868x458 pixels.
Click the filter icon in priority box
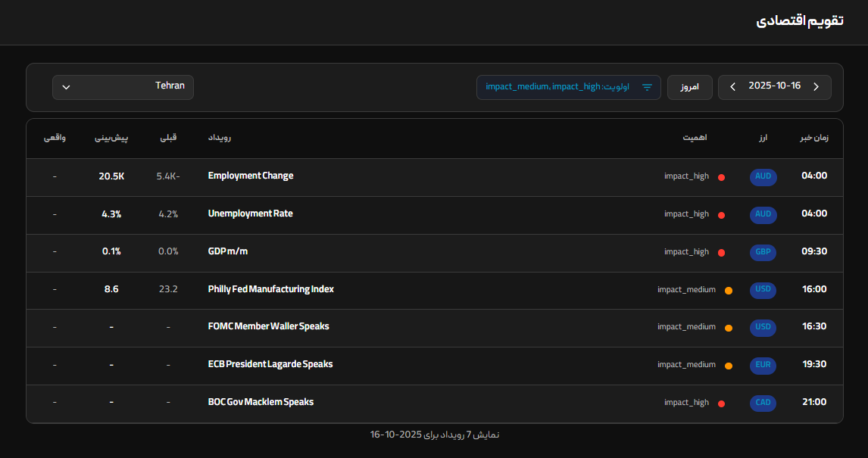647,87
